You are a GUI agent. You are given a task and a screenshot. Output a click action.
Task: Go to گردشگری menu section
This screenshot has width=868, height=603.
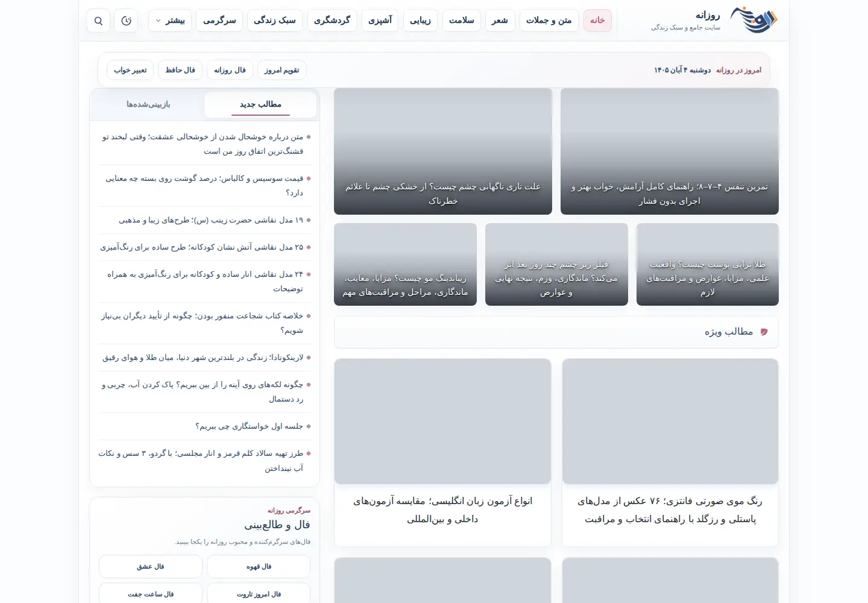tap(332, 21)
